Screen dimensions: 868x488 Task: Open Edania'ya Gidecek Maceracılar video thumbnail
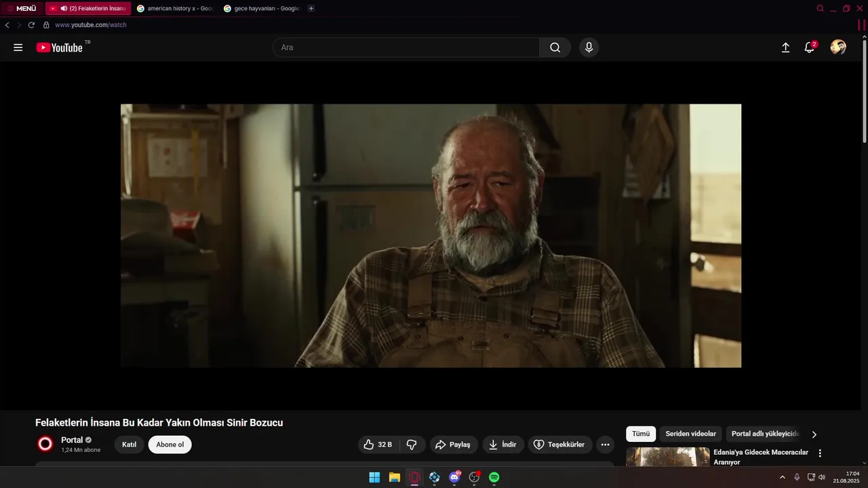pos(668,457)
